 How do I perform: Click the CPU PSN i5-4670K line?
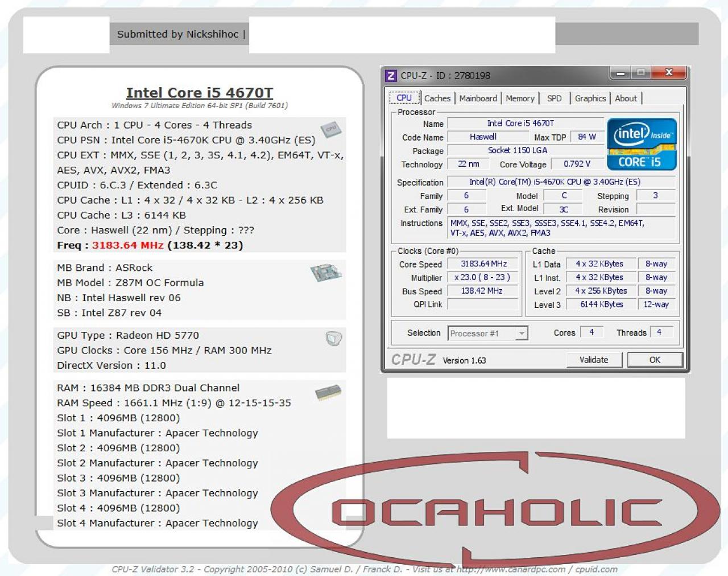pos(186,141)
